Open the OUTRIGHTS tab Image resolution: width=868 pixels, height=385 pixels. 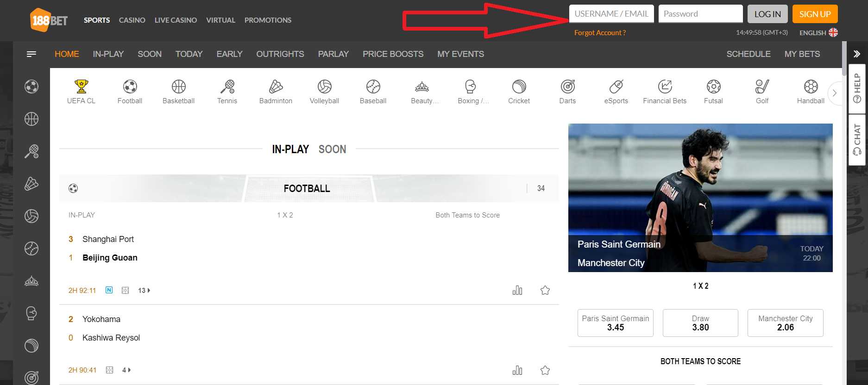pos(280,54)
